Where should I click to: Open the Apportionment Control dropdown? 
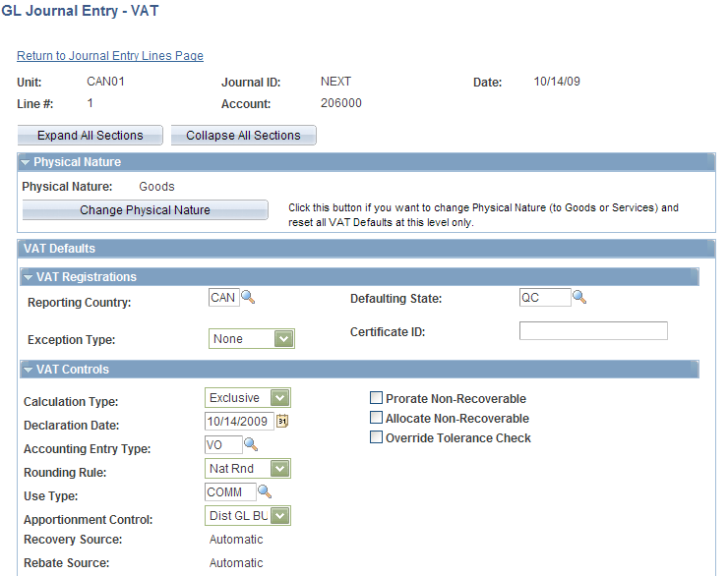[x=248, y=516]
